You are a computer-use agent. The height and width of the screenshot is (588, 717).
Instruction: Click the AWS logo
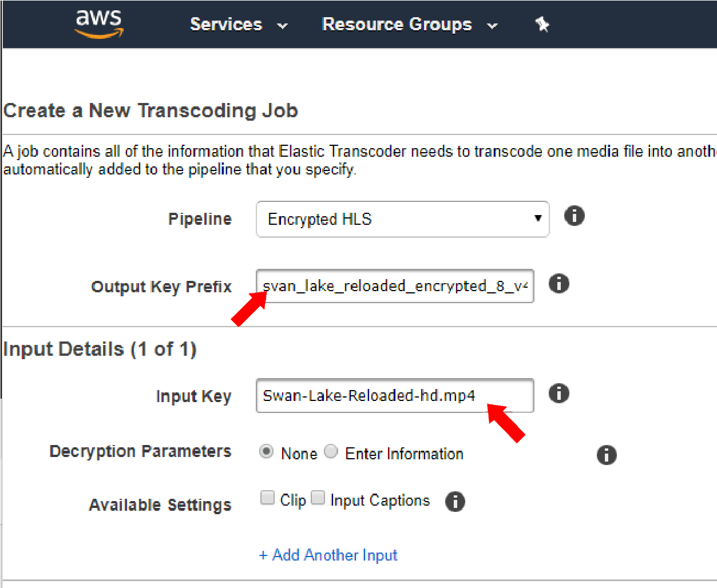click(99, 23)
